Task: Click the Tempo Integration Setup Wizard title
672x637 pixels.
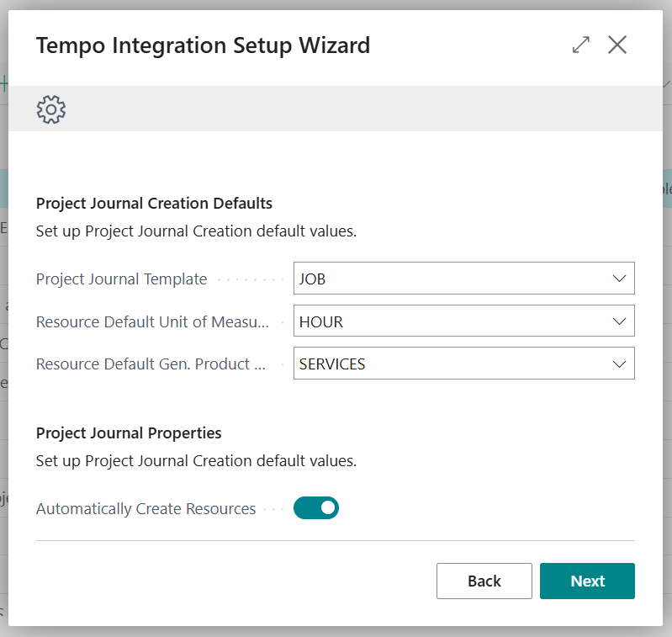Action: coord(203,45)
